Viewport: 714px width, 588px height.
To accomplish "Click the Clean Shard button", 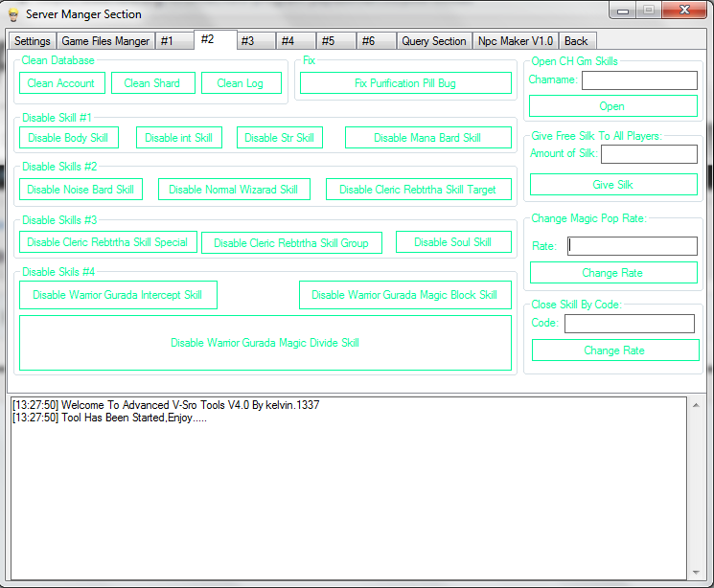I will [x=153, y=82].
